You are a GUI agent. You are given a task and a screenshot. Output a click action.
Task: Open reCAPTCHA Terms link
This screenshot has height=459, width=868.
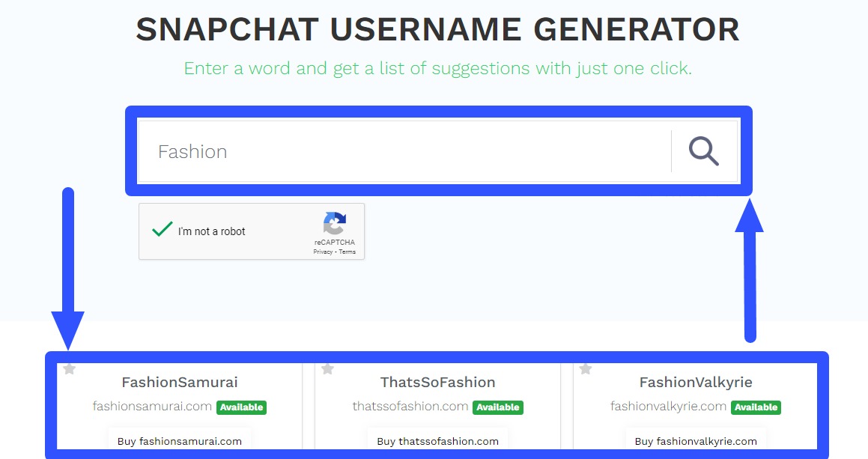(347, 252)
